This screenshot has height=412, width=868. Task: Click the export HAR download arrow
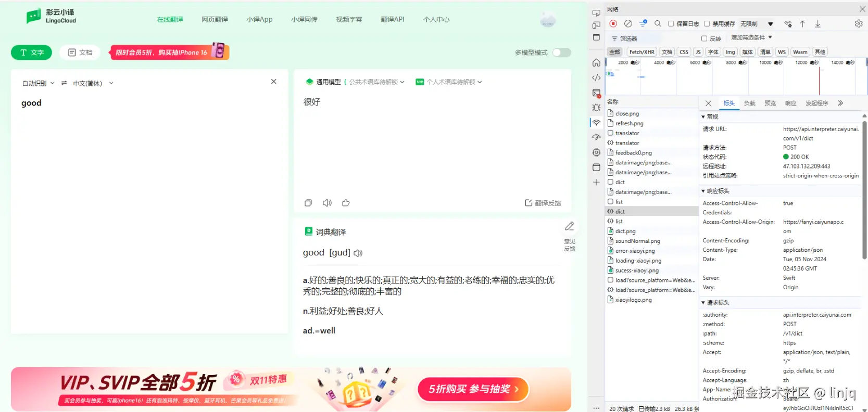point(817,23)
